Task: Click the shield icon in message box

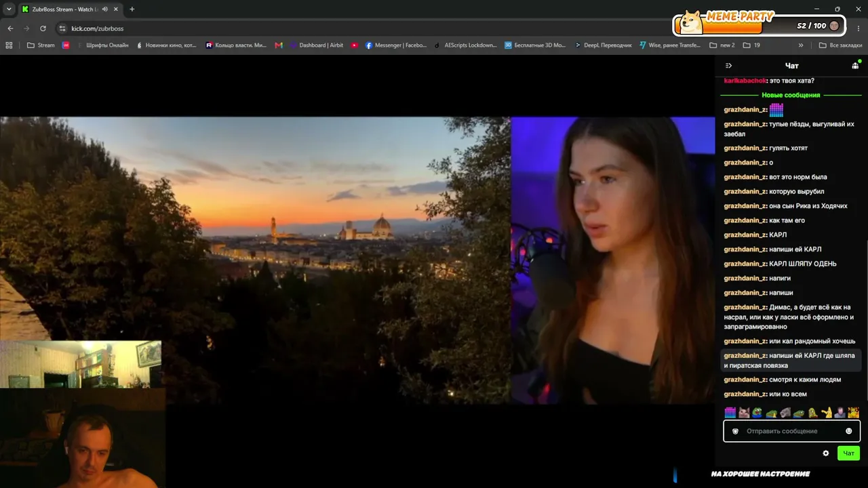Action: click(735, 431)
